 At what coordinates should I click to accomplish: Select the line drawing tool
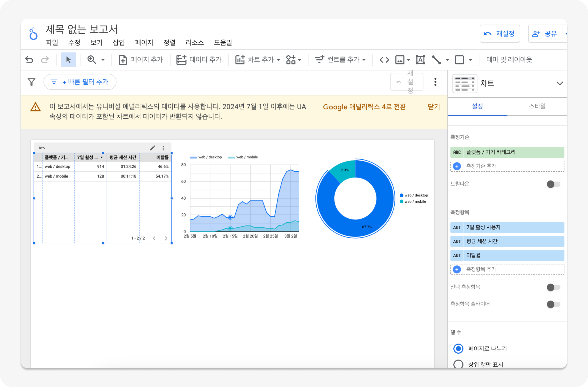point(436,60)
